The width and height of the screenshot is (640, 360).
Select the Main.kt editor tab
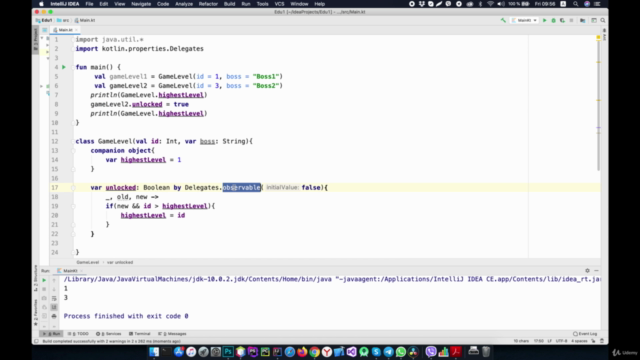coord(65,30)
